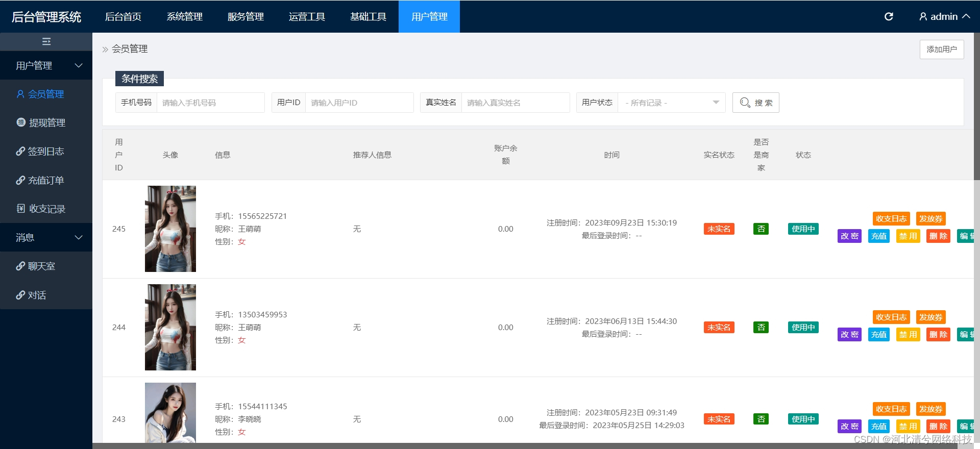Screen dimensions: 980x449
Task: Open 充值订单 in the sidebar
Action: click(x=46, y=180)
